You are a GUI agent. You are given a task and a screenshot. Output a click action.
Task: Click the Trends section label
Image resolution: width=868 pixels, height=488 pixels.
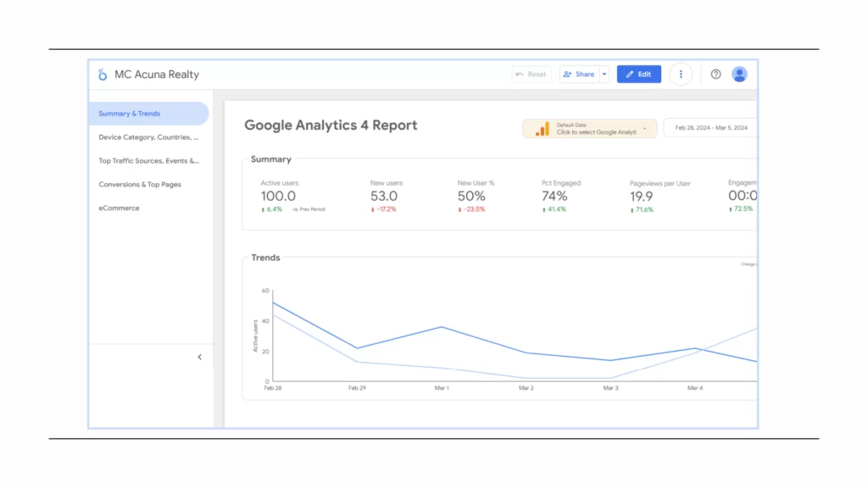265,258
